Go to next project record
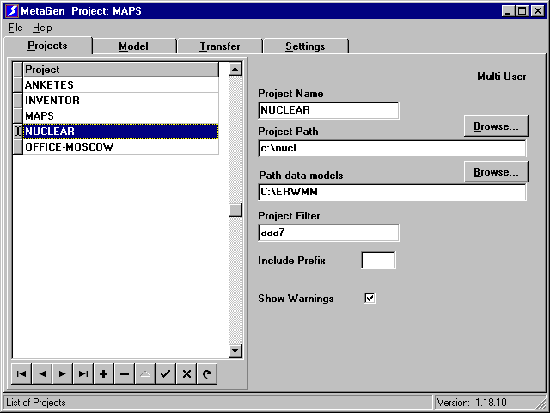This screenshot has height=413, width=550. [x=62, y=374]
